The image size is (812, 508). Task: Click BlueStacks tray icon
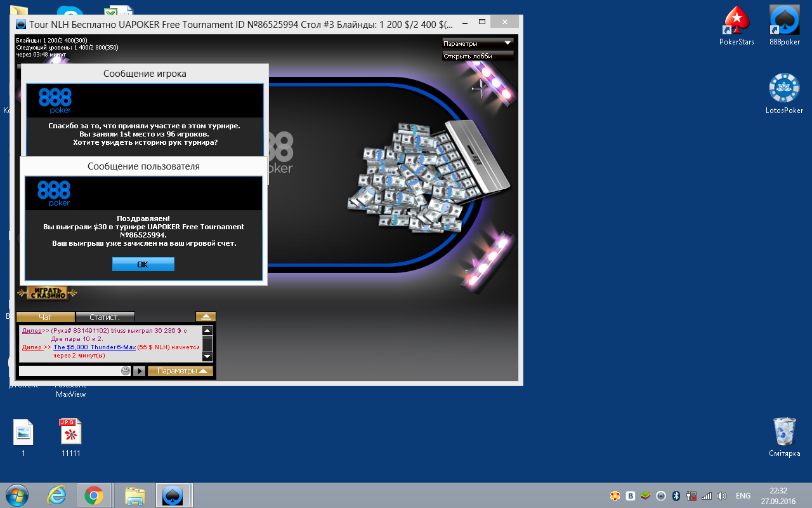pos(646,496)
